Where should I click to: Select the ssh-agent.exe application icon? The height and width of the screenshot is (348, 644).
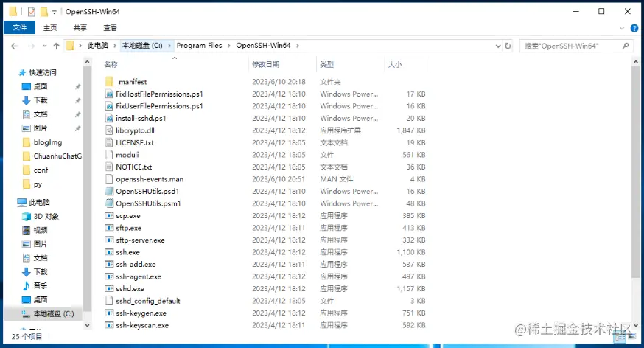point(109,276)
